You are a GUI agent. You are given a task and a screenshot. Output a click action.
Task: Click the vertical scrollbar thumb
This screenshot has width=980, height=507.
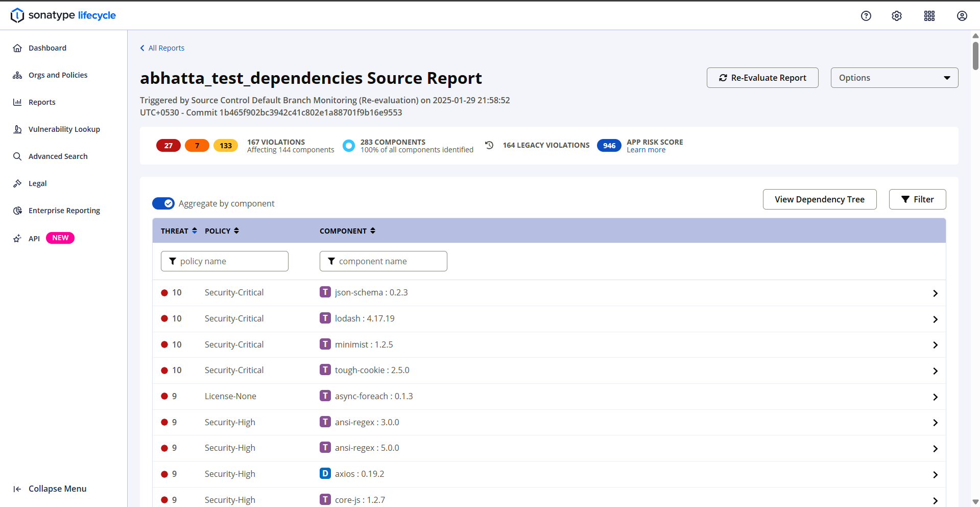tap(975, 55)
